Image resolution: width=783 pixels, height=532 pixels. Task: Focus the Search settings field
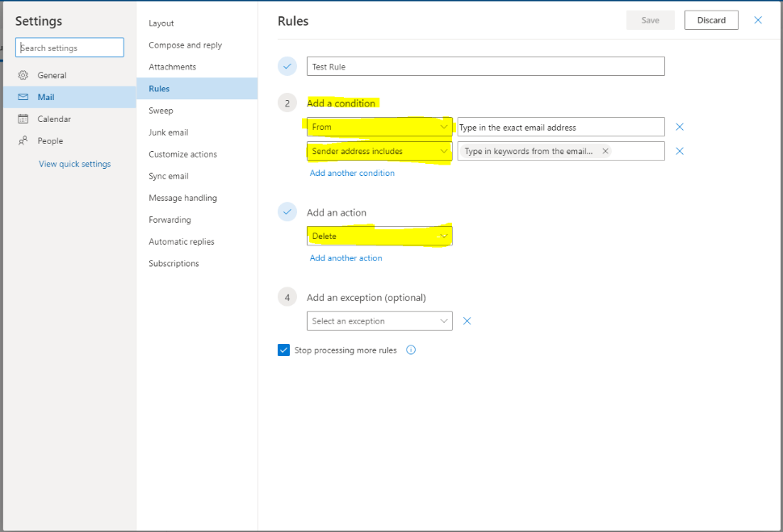point(69,48)
